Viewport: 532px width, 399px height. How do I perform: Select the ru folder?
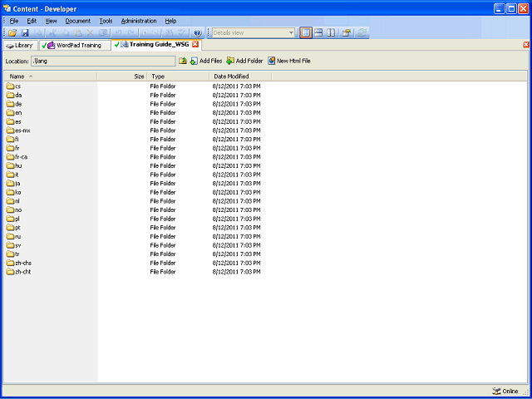click(x=13, y=236)
